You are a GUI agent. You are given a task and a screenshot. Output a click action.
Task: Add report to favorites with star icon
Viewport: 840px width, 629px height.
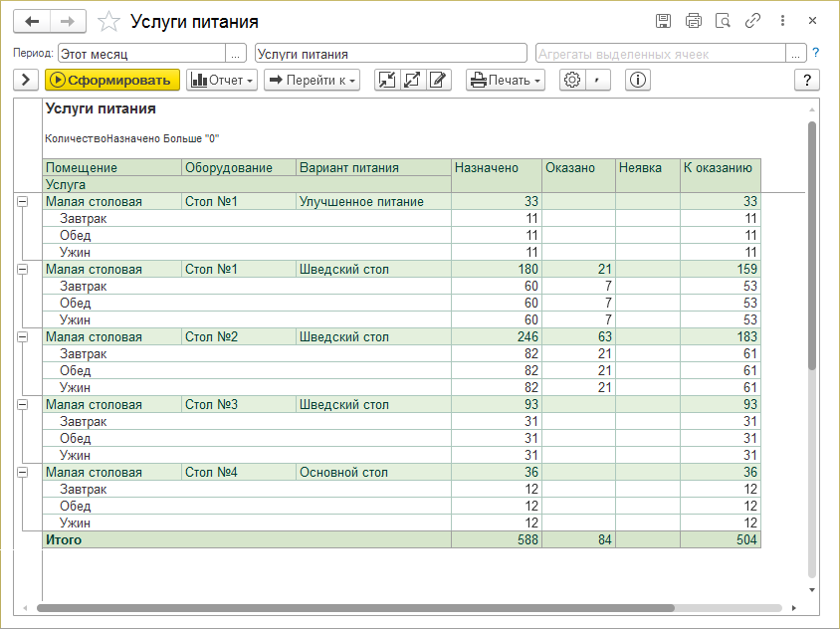coord(110,22)
